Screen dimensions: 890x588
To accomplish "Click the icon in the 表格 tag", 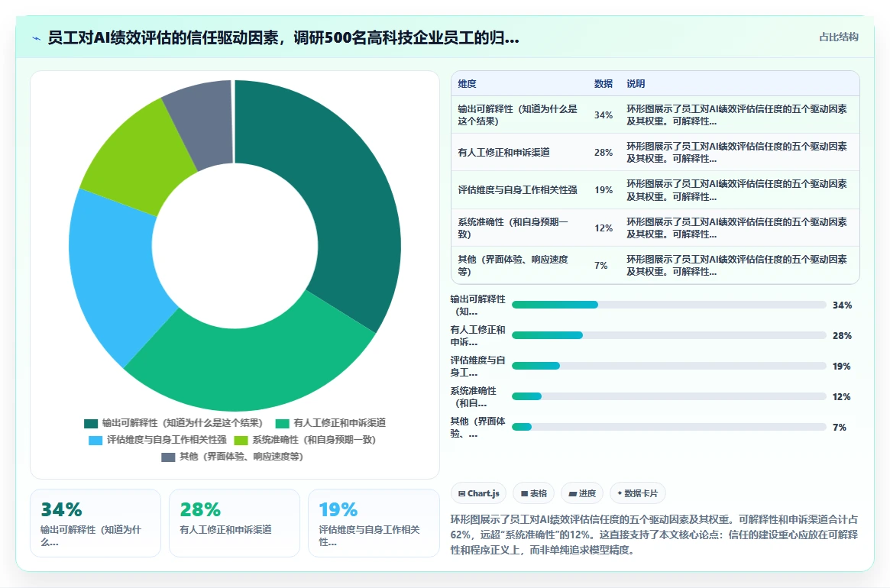I will [524, 494].
